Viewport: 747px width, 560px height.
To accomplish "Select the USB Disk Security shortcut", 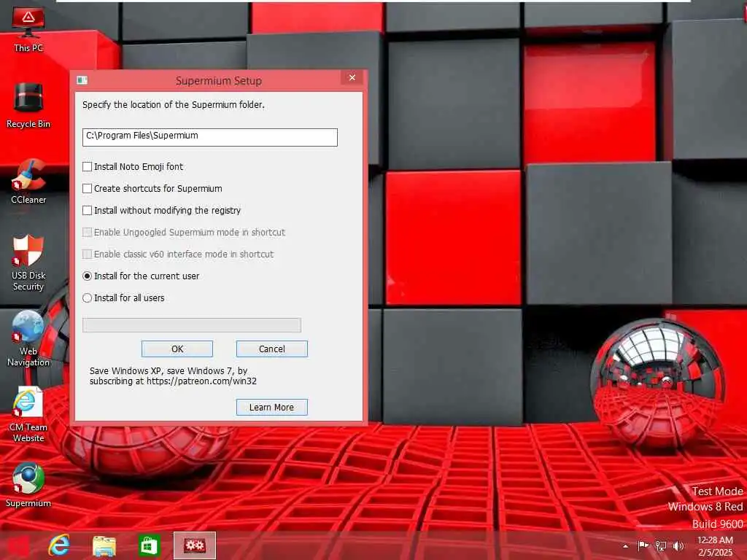I will point(28,262).
